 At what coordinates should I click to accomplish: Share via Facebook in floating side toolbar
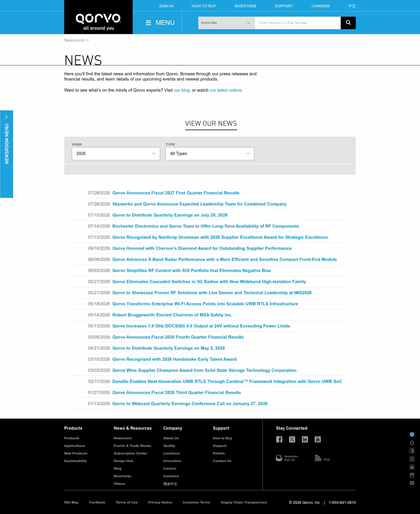412,451
